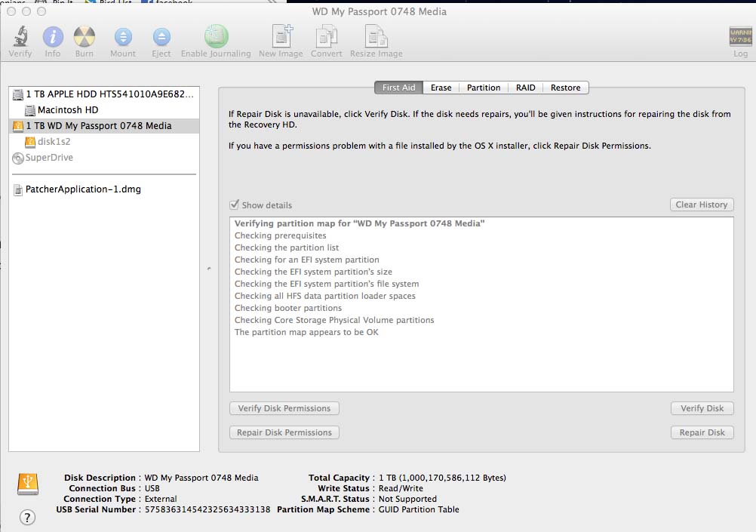Click the Repair Disk button
This screenshot has height=532, width=756.
(x=702, y=432)
